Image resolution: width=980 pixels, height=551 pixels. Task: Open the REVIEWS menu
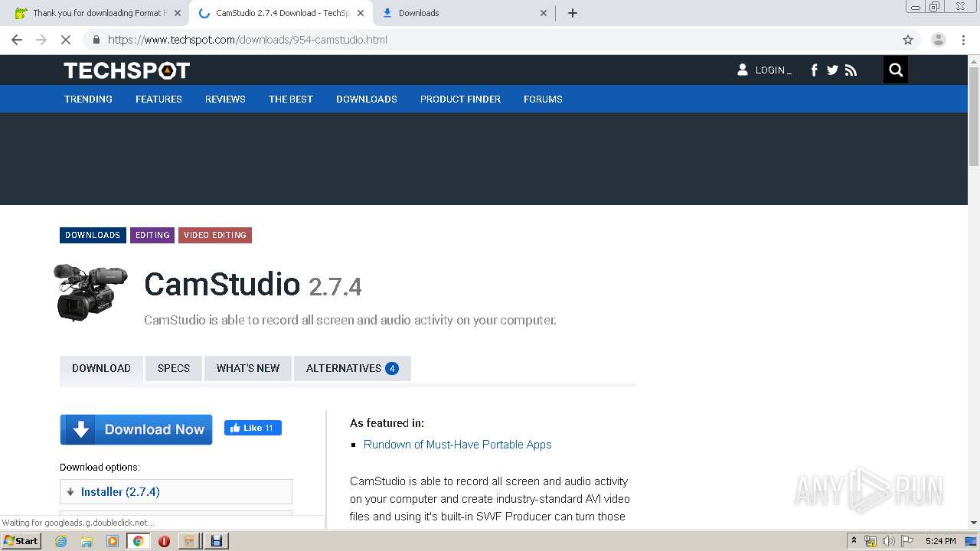click(x=225, y=99)
